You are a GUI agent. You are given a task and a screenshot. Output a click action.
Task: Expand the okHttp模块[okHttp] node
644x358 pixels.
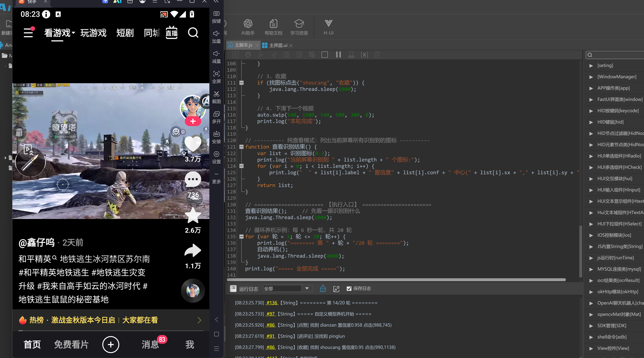[591, 292]
